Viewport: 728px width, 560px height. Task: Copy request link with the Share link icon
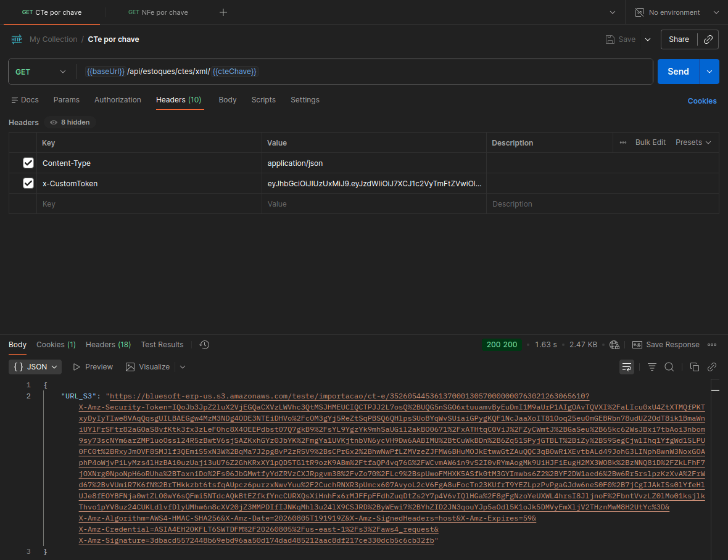coord(708,39)
